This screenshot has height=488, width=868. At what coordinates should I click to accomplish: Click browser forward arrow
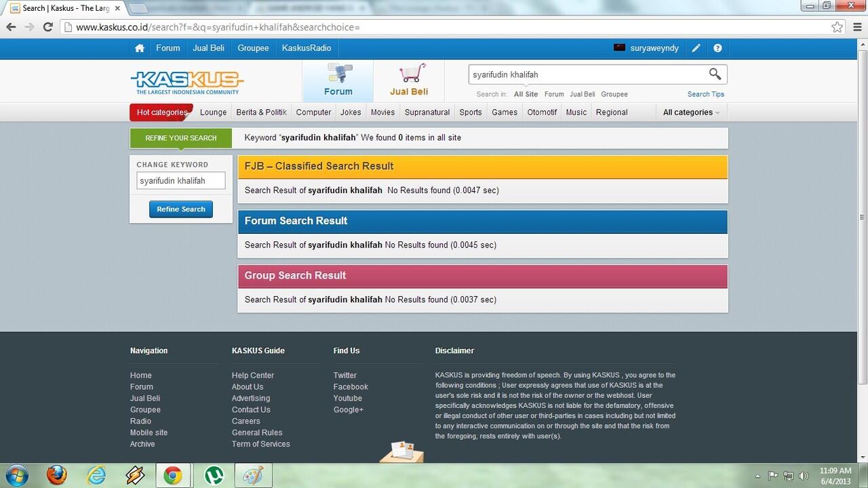pyautogui.click(x=29, y=27)
